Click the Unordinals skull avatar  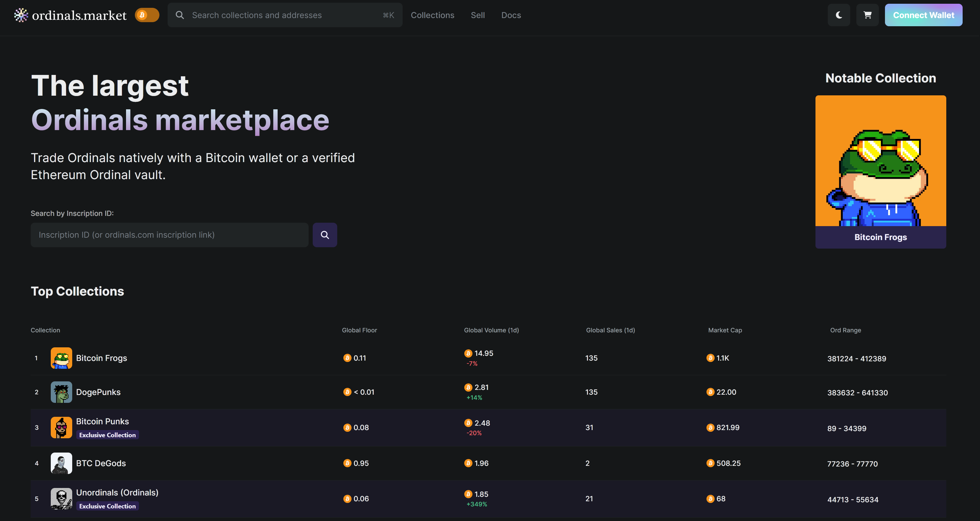(61, 499)
